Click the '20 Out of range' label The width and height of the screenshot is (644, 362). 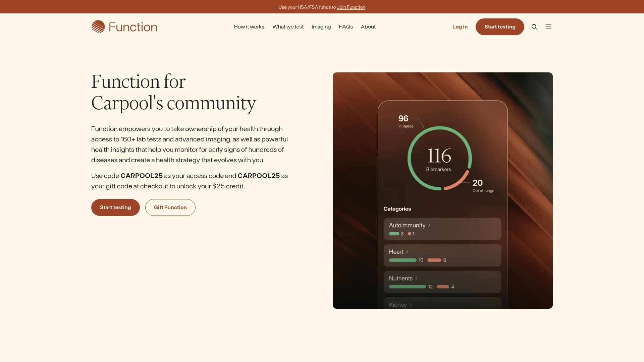483,186
